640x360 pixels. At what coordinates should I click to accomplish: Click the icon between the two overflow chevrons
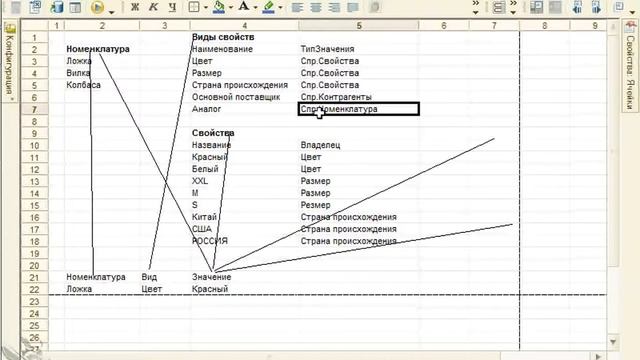click(x=499, y=7)
